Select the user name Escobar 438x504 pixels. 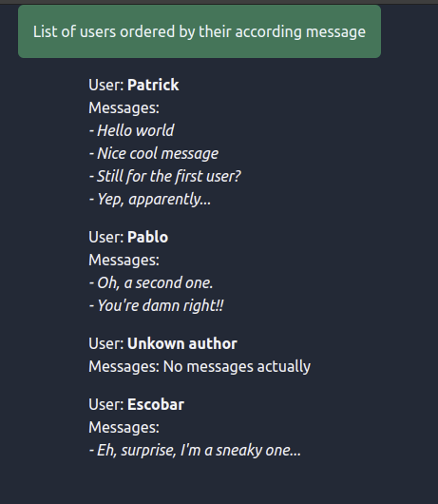coord(156,404)
